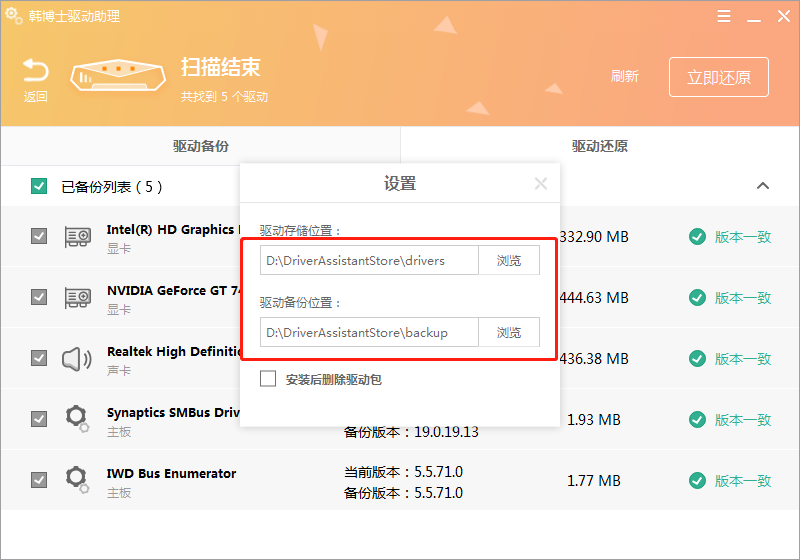The width and height of the screenshot is (800, 560).
Task: Enable 安装后删除驱动包 checkbox
Action: coord(268,379)
